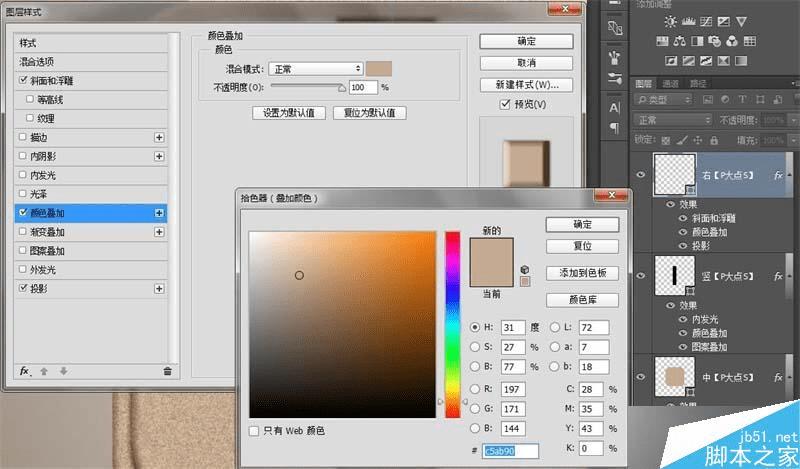Add a Black & White adjustment

pyautogui.click(x=697, y=41)
